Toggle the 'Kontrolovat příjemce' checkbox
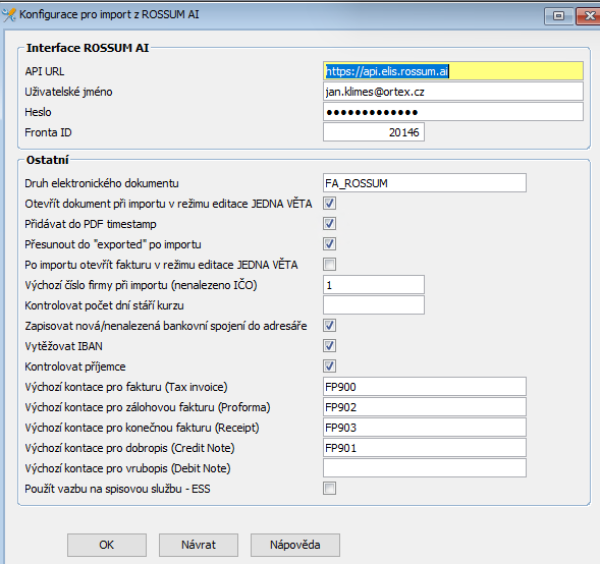 coord(329,366)
